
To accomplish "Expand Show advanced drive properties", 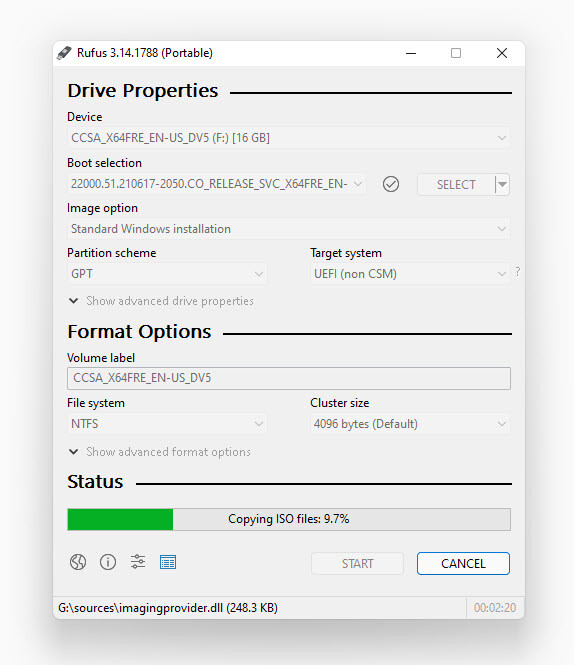I will click(x=161, y=301).
